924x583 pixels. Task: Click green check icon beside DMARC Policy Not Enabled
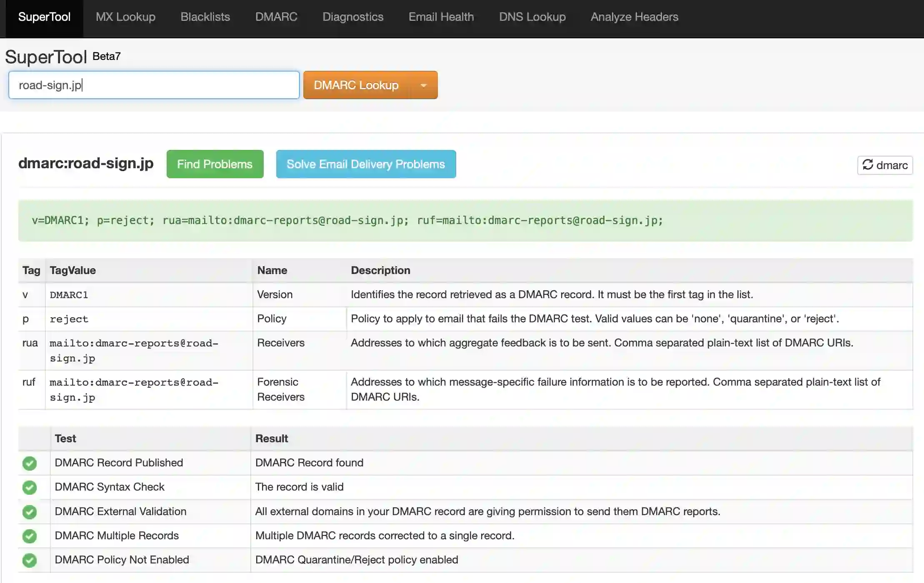(x=30, y=560)
